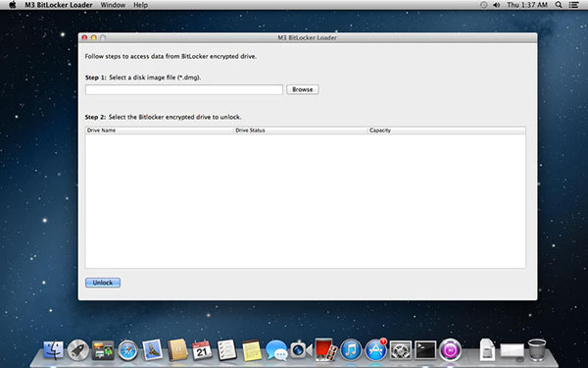Screen dimensions: 588x368
Task: Open yellow Notes icon in dock
Action: (x=252, y=350)
